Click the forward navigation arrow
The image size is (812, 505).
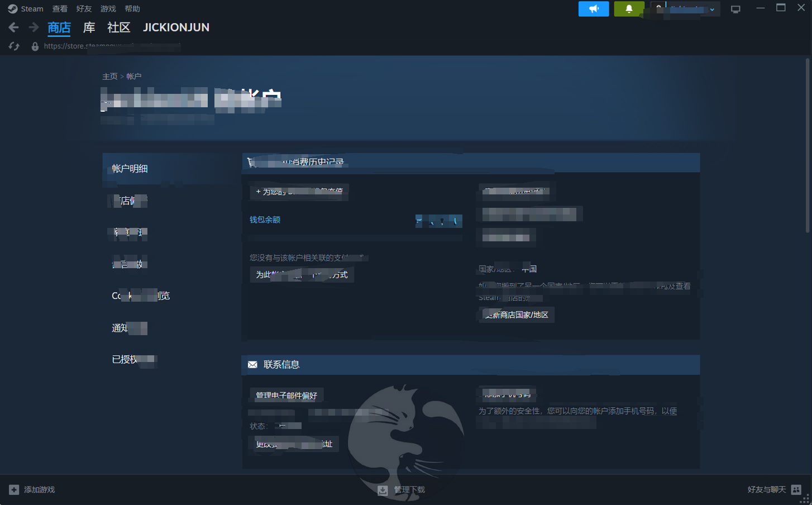point(34,27)
